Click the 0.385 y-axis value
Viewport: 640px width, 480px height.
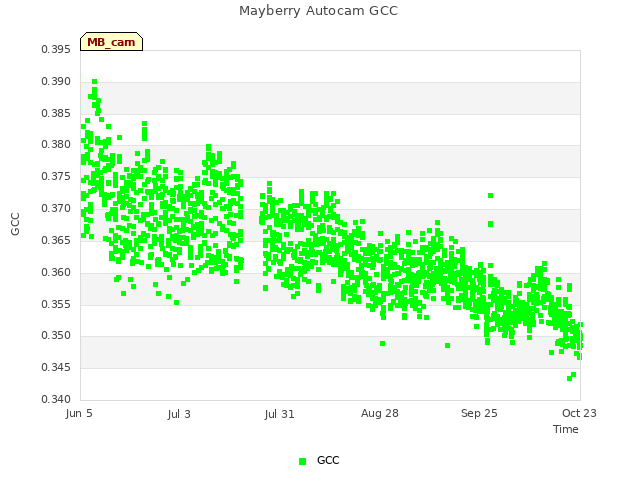tap(56, 113)
